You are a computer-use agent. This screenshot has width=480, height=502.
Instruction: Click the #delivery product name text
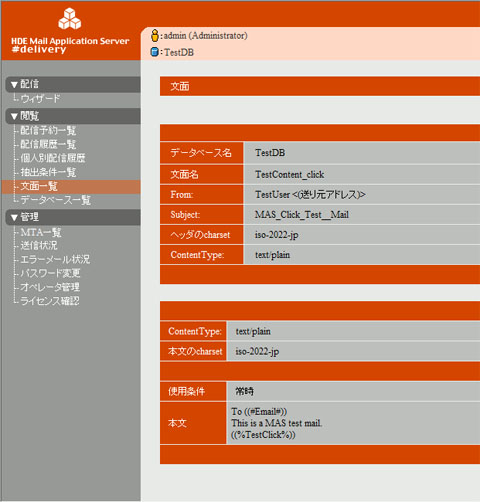click(39, 50)
